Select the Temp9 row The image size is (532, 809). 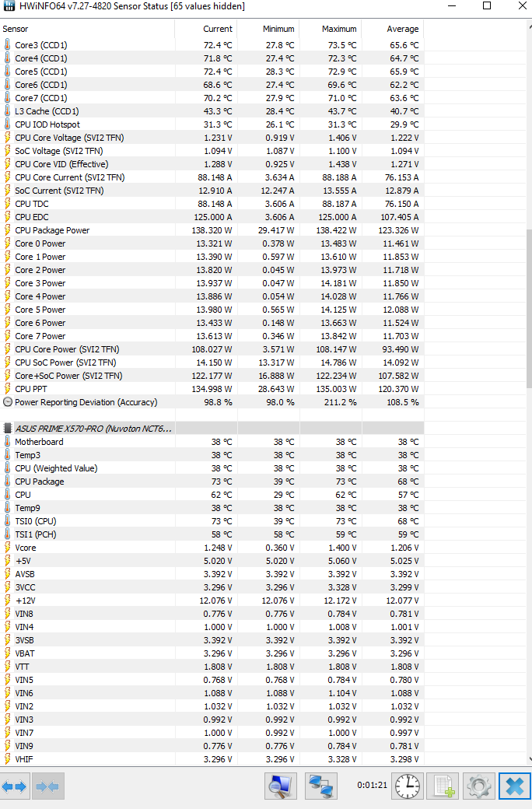click(x=212, y=508)
